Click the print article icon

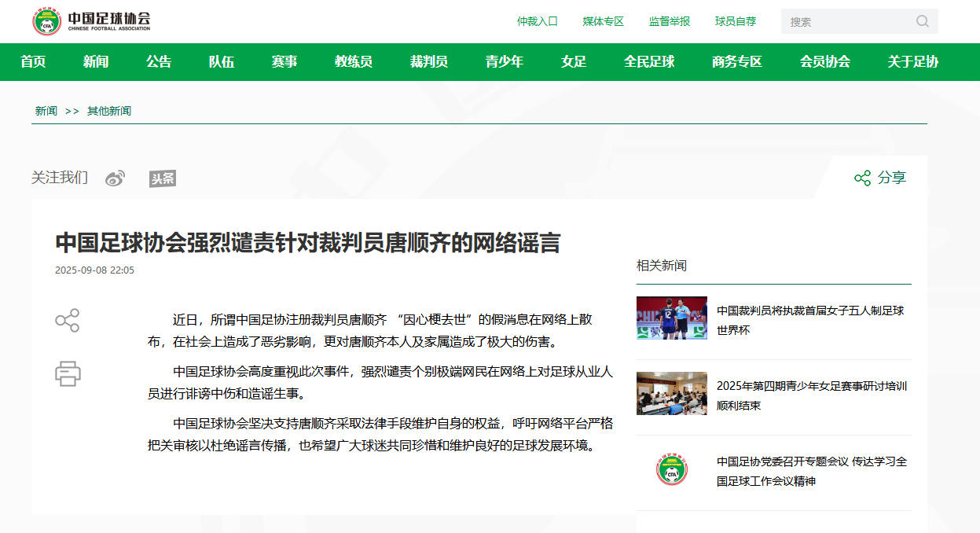pos(68,373)
